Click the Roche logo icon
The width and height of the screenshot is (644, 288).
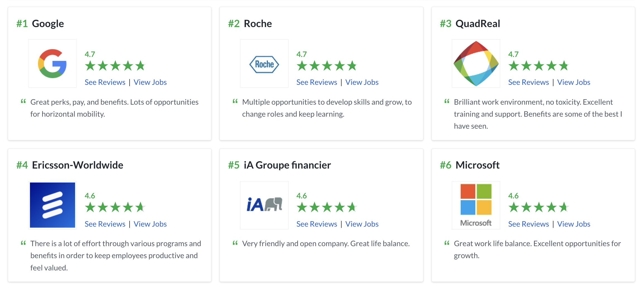(264, 64)
